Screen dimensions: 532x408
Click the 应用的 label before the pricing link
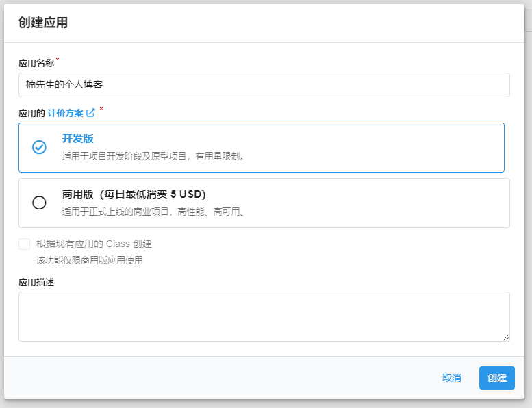[31, 113]
